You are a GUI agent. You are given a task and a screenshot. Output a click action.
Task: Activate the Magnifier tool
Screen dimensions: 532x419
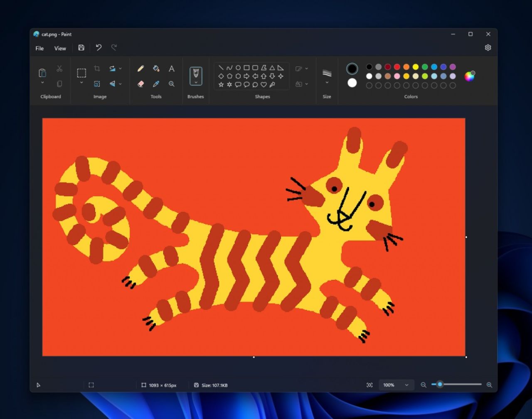click(x=171, y=83)
